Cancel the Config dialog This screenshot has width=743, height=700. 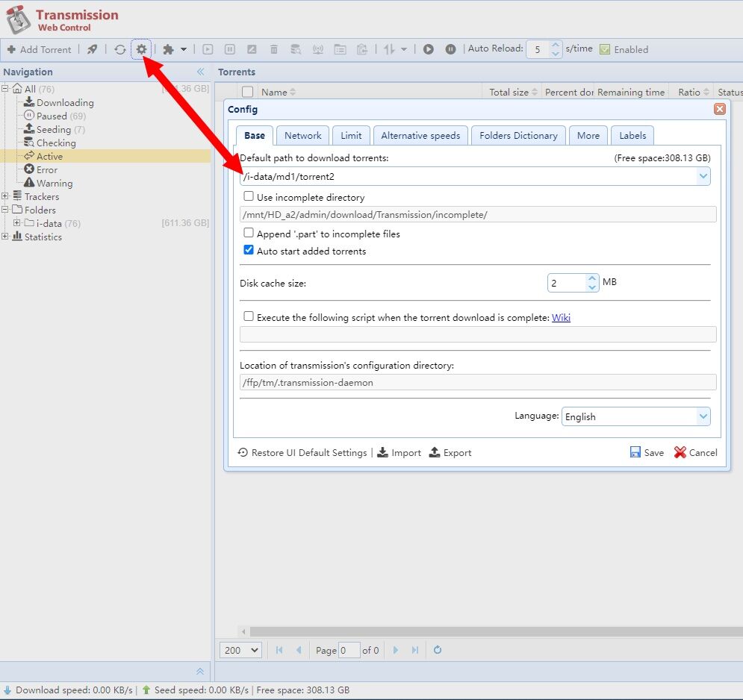[x=696, y=452]
